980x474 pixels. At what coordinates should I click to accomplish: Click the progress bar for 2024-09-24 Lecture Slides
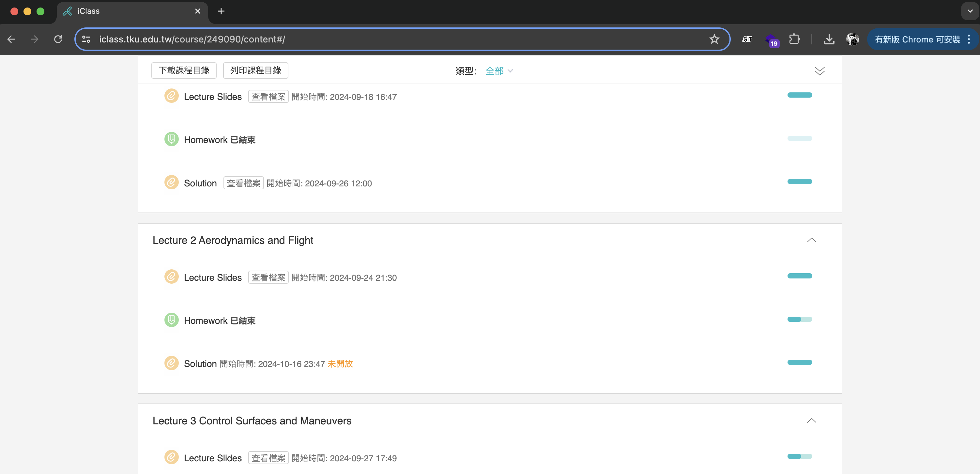(800, 276)
